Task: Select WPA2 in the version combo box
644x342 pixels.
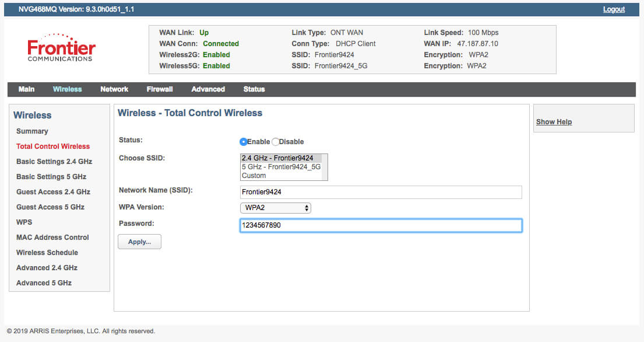Action: tap(275, 208)
